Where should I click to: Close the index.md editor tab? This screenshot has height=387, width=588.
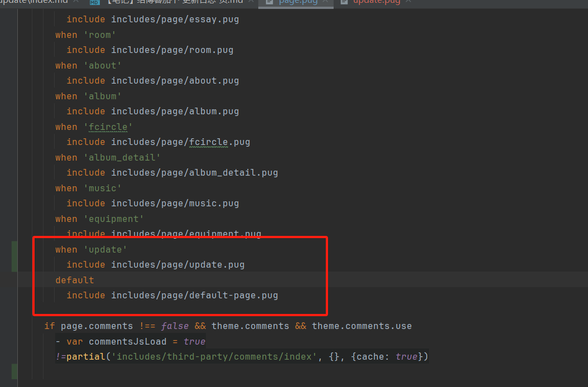[x=76, y=2]
